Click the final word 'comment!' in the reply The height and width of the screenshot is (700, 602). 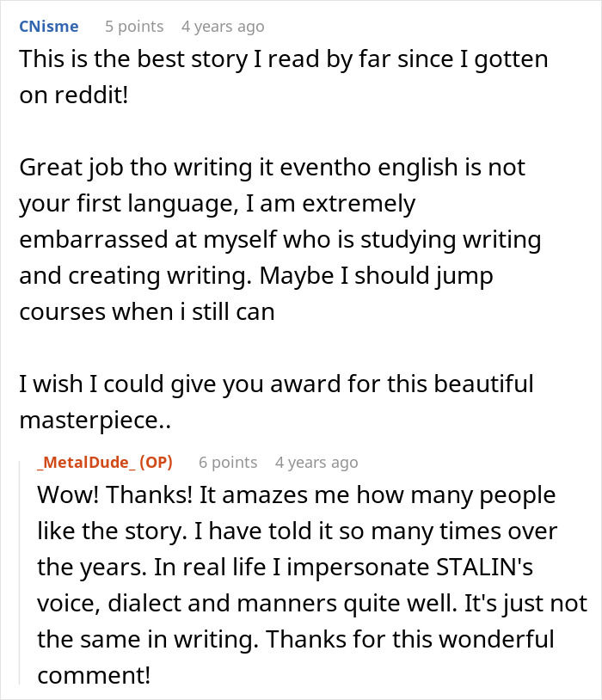(x=93, y=676)
